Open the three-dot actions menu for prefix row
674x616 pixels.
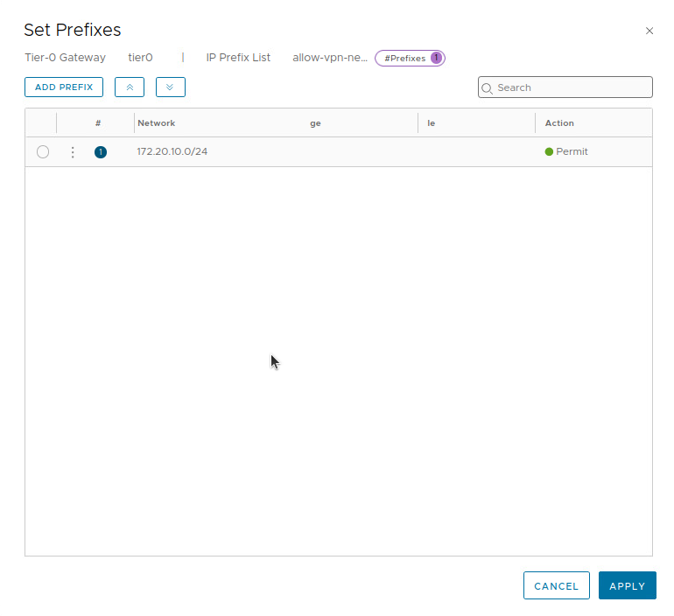73,152
